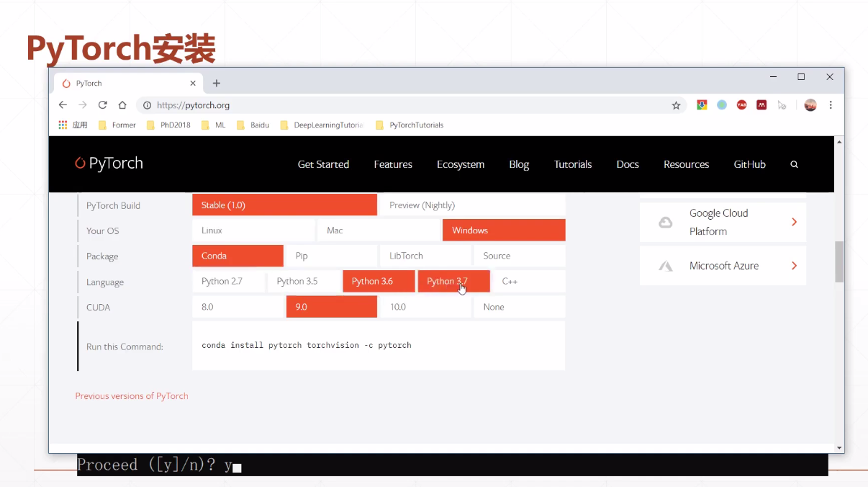Select CUDA 10.0 option
Viewport: 868px width, 487px height.
coord(426,307)
